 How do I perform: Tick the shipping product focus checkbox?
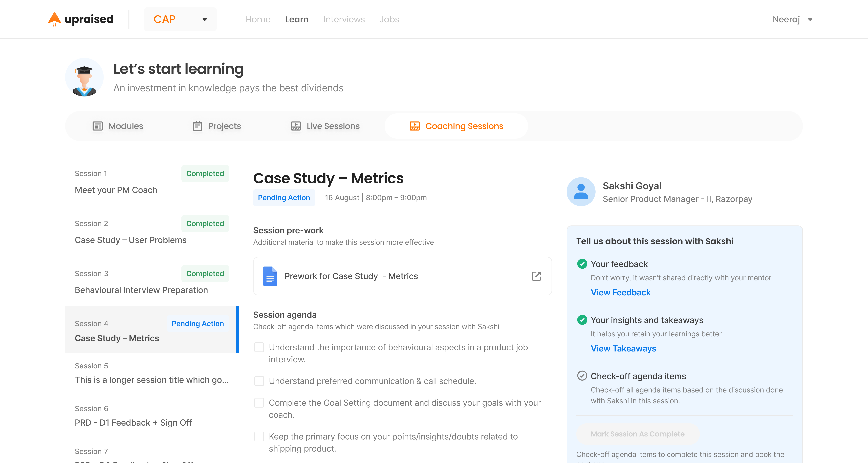click(259, 436)
